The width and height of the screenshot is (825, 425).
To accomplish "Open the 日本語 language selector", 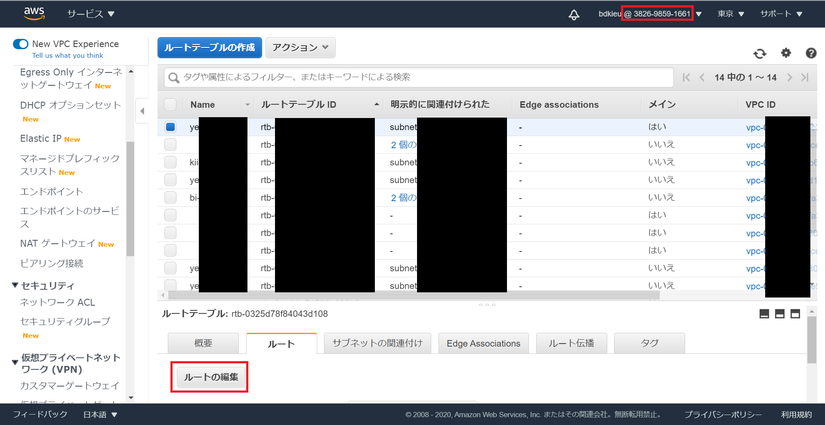I will pos(100,414).
